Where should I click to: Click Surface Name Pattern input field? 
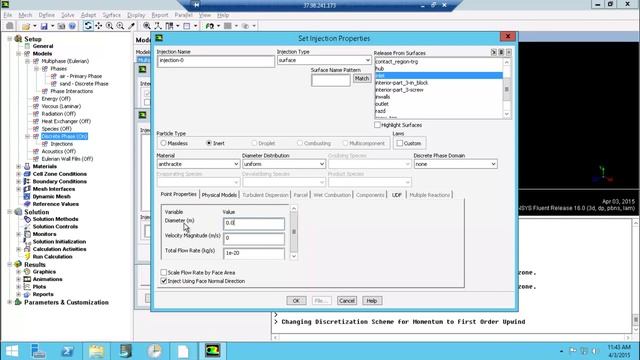(331, 80)
